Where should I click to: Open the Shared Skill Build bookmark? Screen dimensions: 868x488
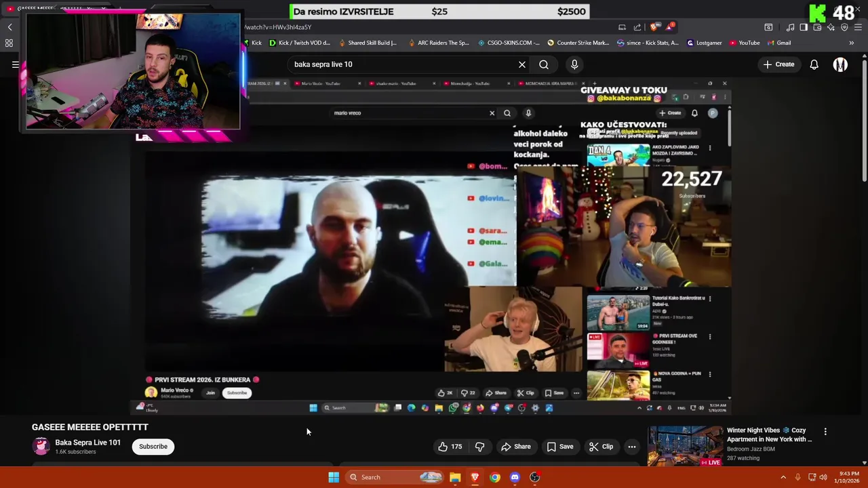[x=367, y=43]
